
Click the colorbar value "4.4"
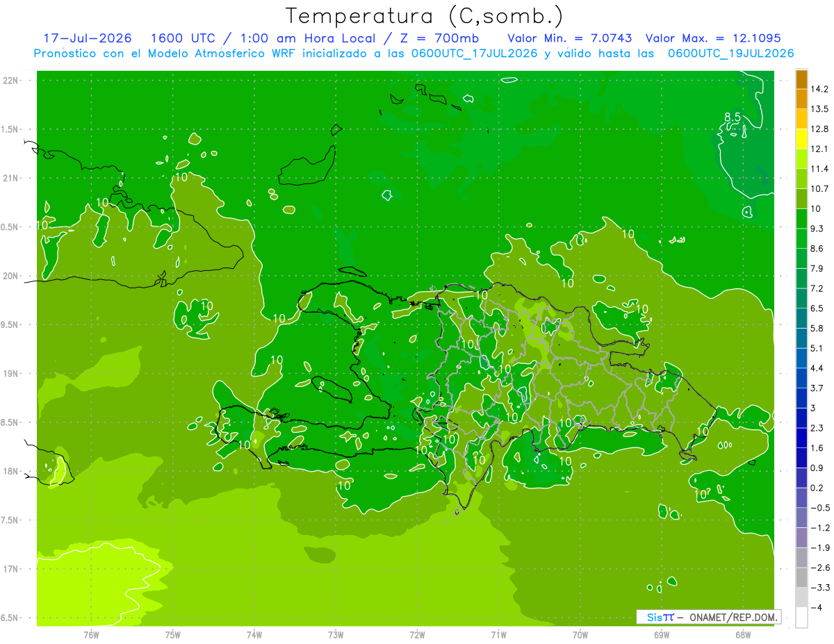[817, 368]
